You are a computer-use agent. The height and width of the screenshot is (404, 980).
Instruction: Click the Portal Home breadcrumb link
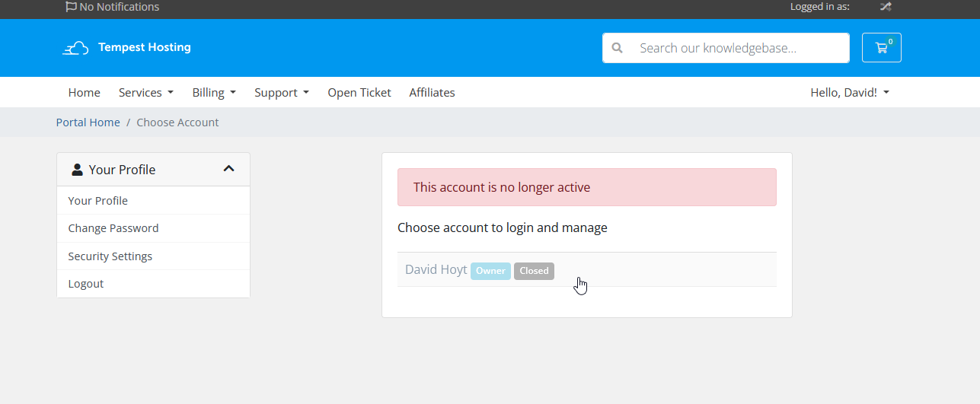coord(88,122)
